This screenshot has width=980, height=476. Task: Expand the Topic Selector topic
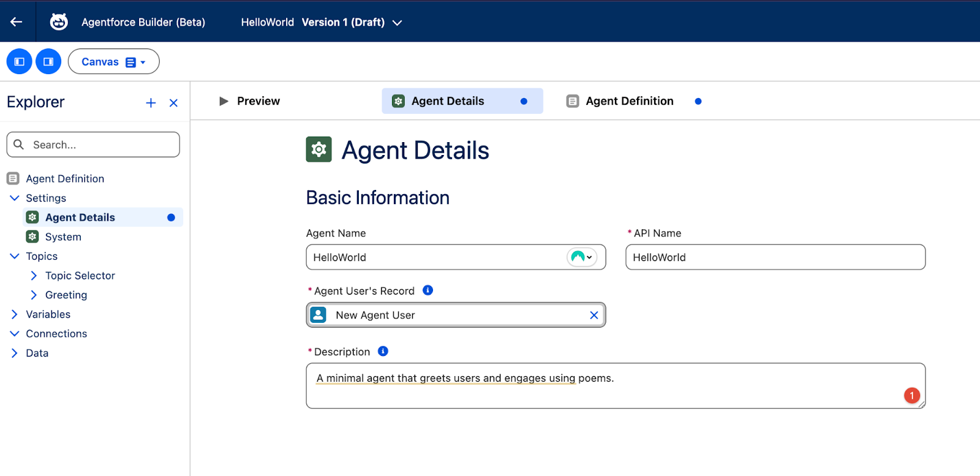tap(34, 276)
